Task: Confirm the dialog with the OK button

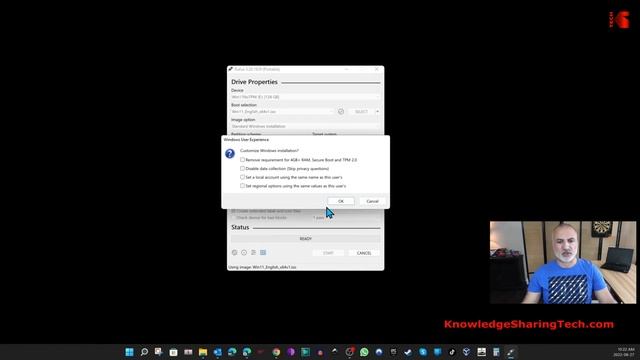Action: (340, 201)
